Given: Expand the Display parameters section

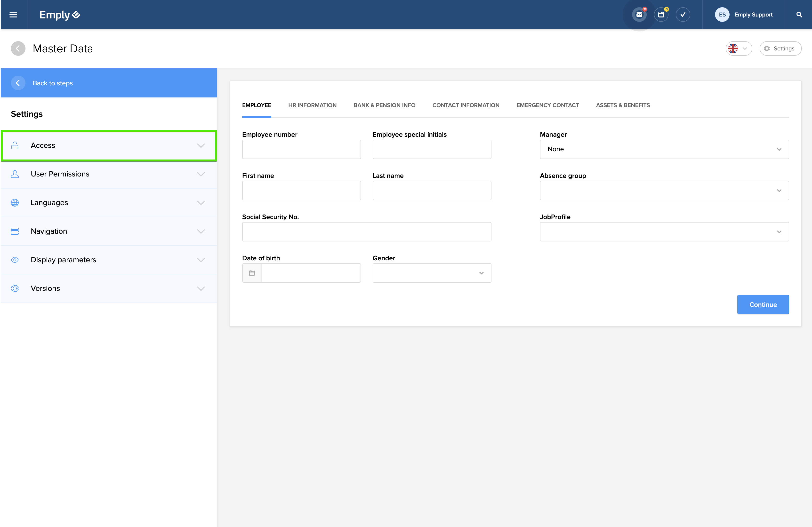Looking at the screenshot, I should (x=109, y=260).
